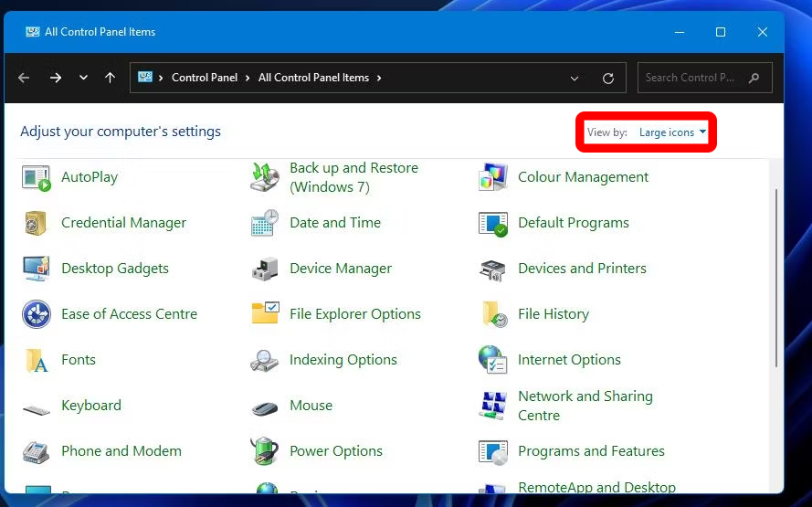The width and height of the screenshot is (812, 507).
Task: Open the AutoPlay link
Action: 90,177
